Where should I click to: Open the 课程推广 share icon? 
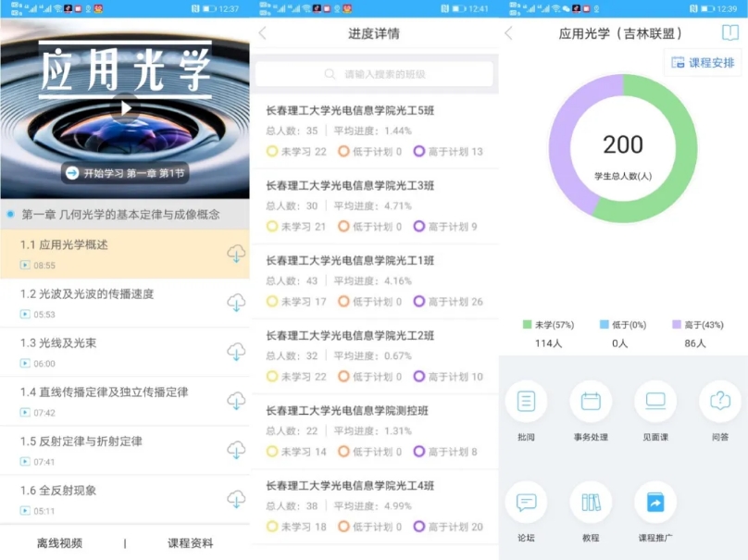tap(655, 503)
